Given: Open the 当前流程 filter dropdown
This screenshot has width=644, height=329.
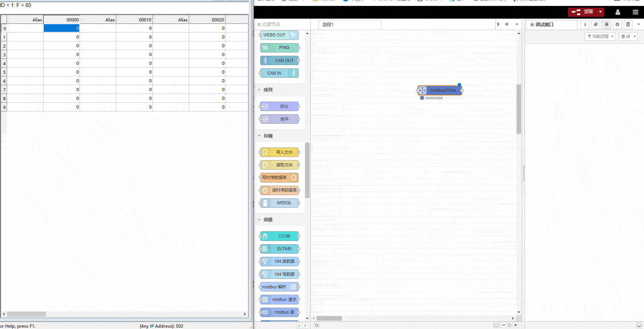Looking at the screenshot, I should [600, 36].
